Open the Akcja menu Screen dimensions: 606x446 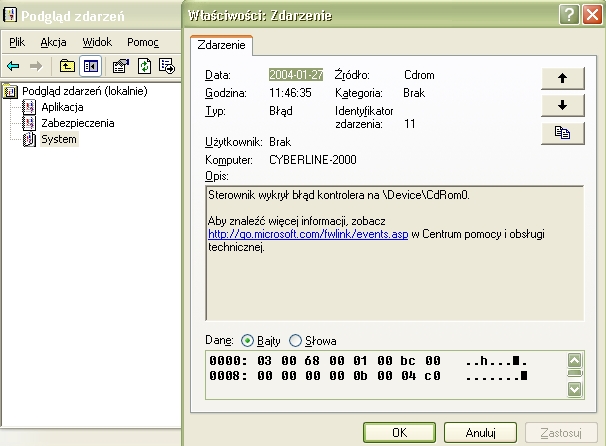(x=53, y=42)
